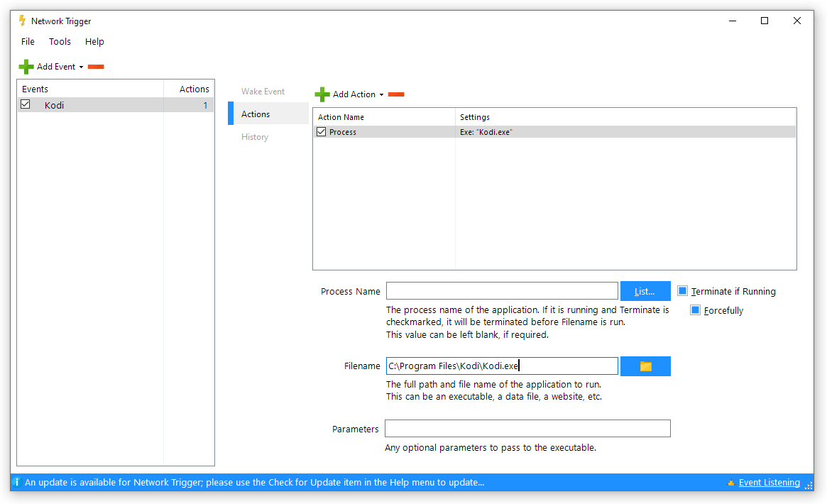This screenshot has width=827, height=504.
Task: Toggle Terminate if Running checkbox
Action: click(682, 291)
